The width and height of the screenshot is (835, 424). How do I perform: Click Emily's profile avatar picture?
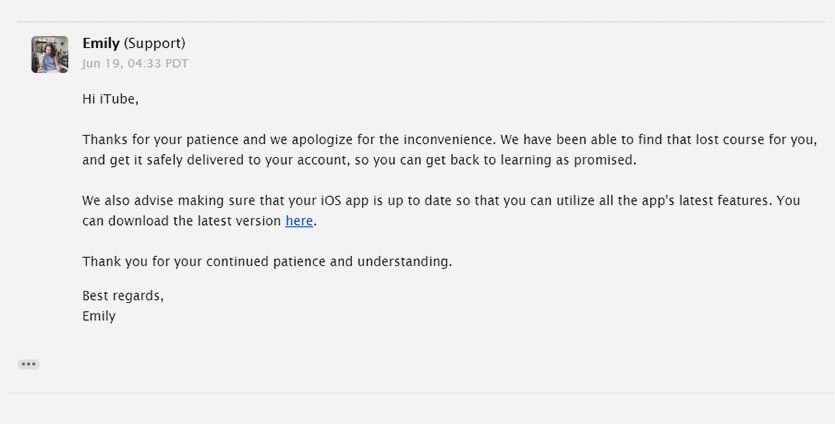pos(50,54)
